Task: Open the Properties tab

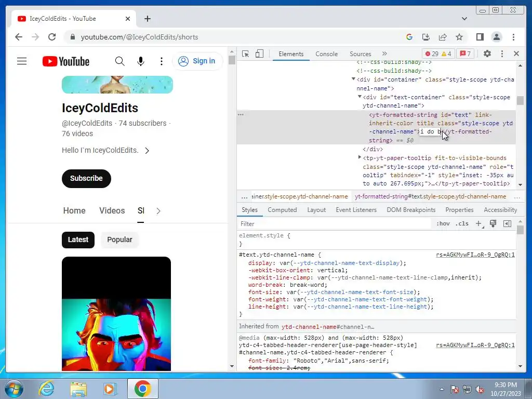Action: point(459,210)
